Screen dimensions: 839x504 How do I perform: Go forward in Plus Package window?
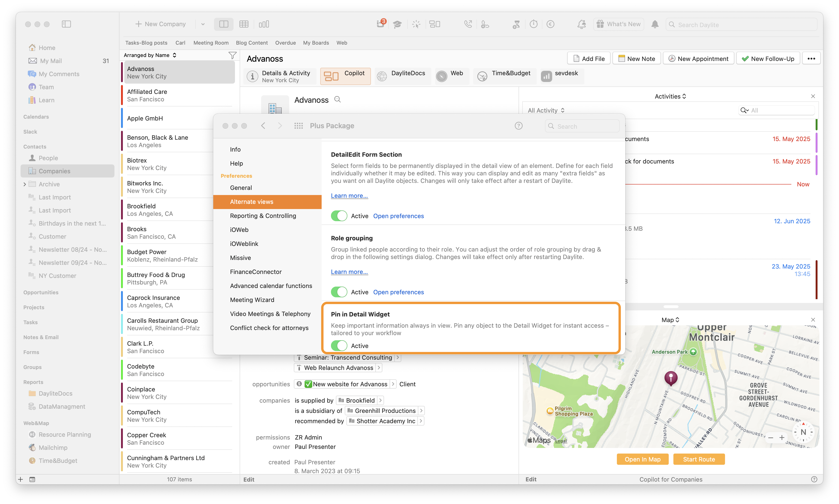point(280,126)
